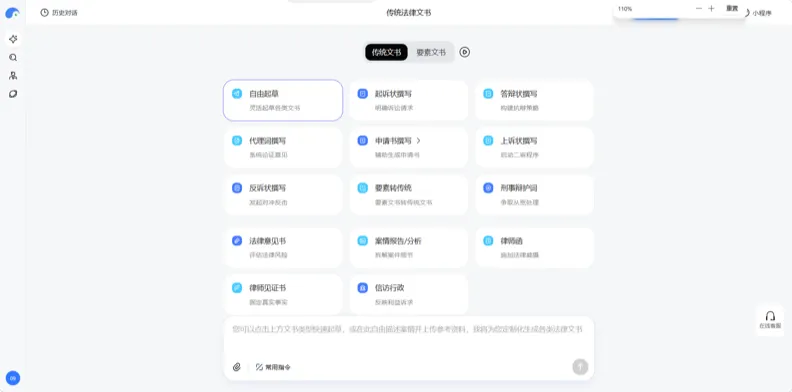
Task: Select the 反诉状撰写 card icon
Action: coord(237,188)
